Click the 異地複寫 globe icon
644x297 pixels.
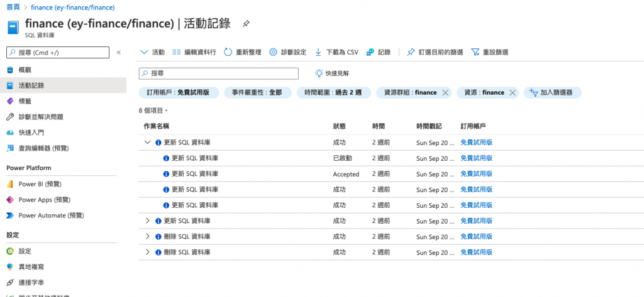pos(10,267)
